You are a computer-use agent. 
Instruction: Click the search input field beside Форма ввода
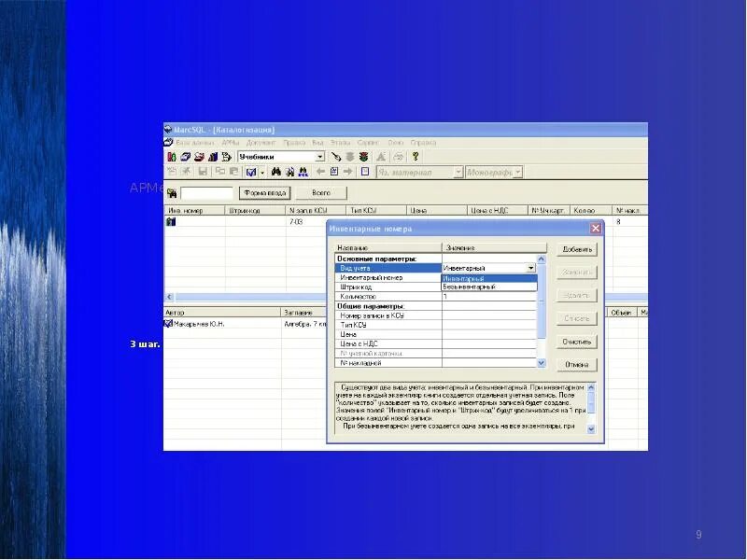[206, 193]
